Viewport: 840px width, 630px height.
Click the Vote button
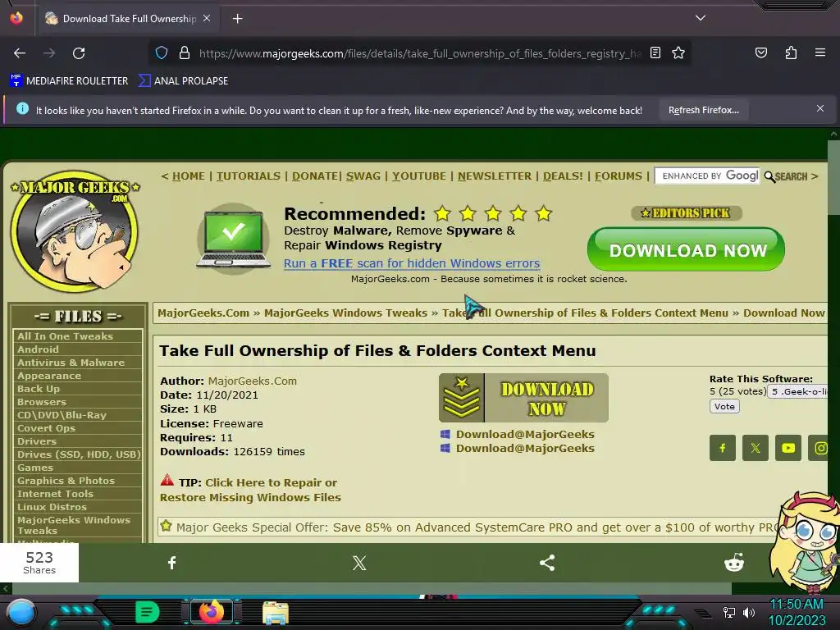coord(724,407)
